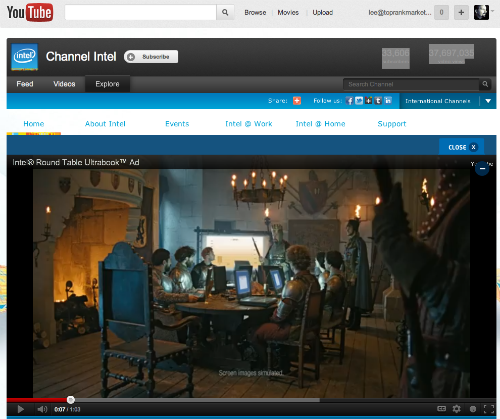The height and width of the screenshot is (419, 500).
Task: Open the Feed tab
Action: point(25,84)
